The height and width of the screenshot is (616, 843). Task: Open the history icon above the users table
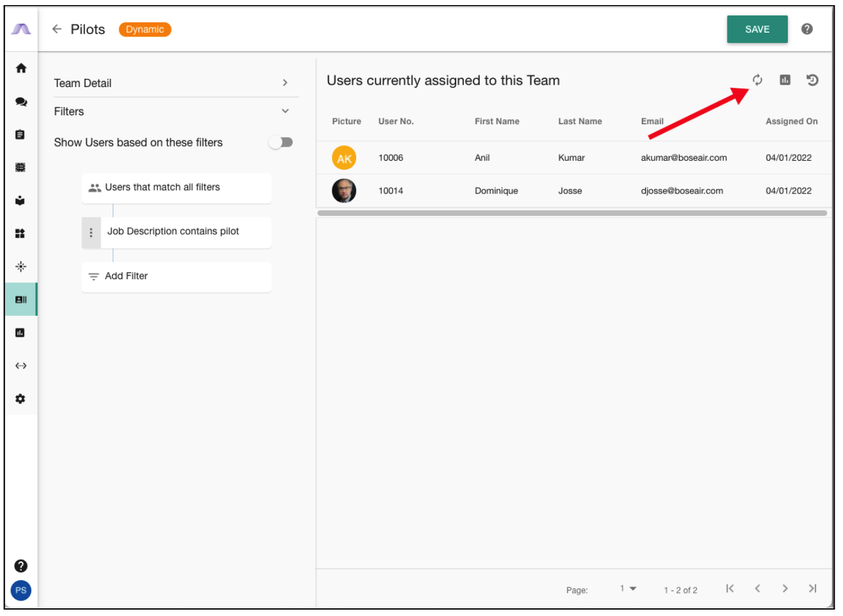812,80
